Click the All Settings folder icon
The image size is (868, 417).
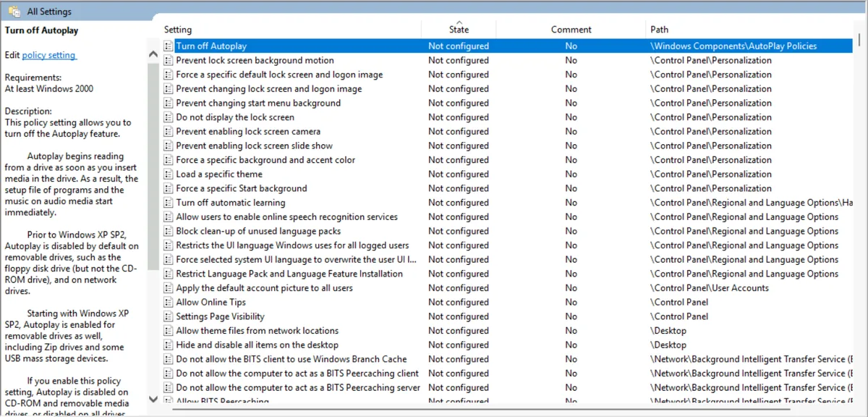(14, 12)
